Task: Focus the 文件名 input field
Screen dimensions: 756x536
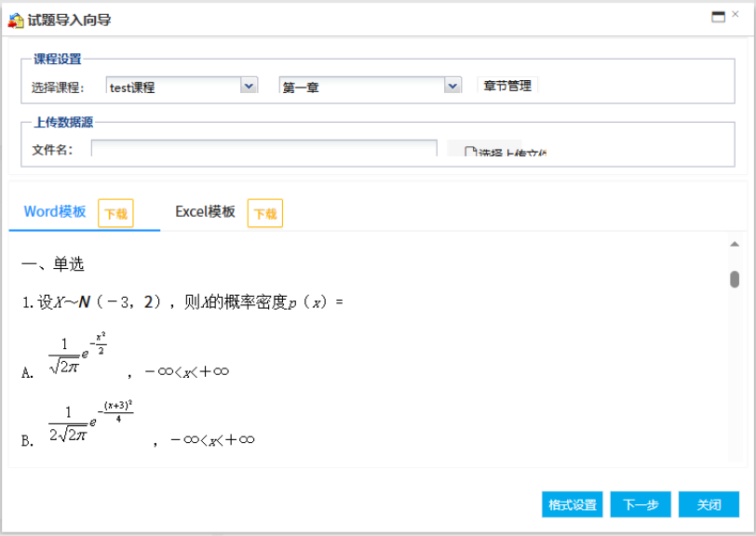Action: 263,150
